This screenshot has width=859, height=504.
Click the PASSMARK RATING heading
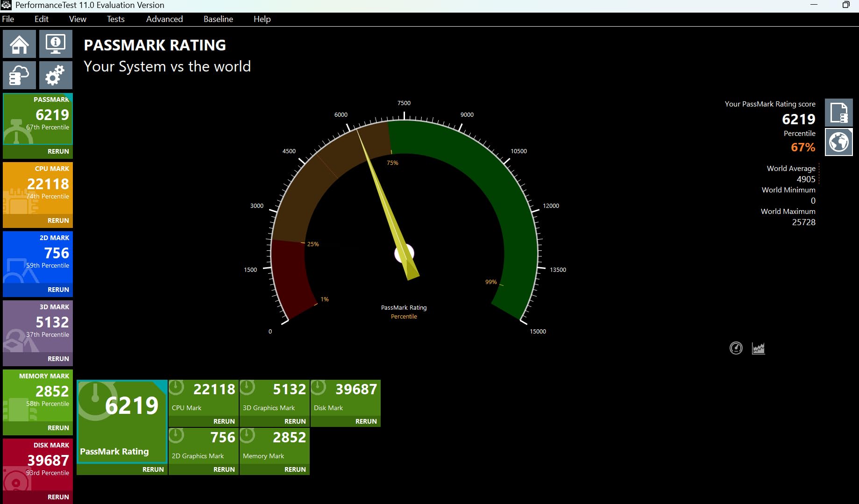155,45
